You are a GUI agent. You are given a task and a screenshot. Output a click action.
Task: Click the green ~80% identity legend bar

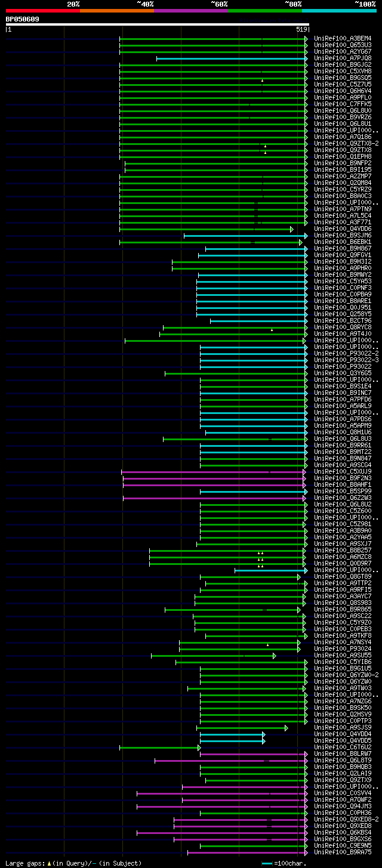click(264, 10)
